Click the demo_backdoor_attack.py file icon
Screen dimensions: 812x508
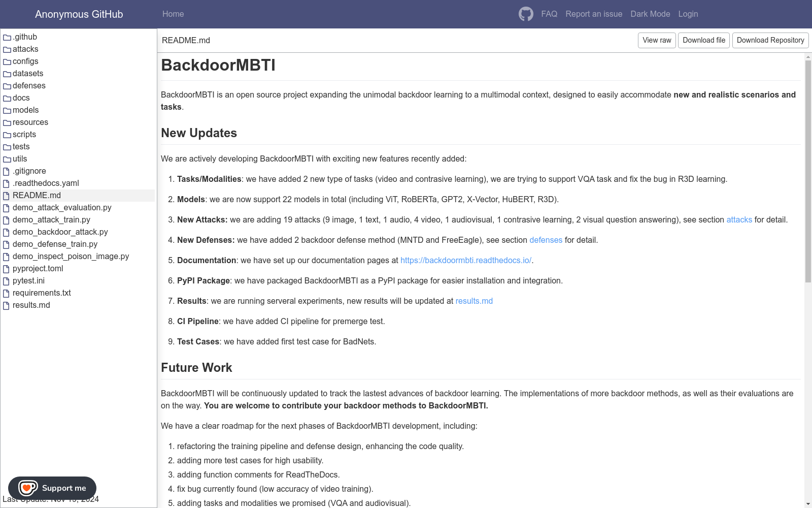(x=7, y=232)
